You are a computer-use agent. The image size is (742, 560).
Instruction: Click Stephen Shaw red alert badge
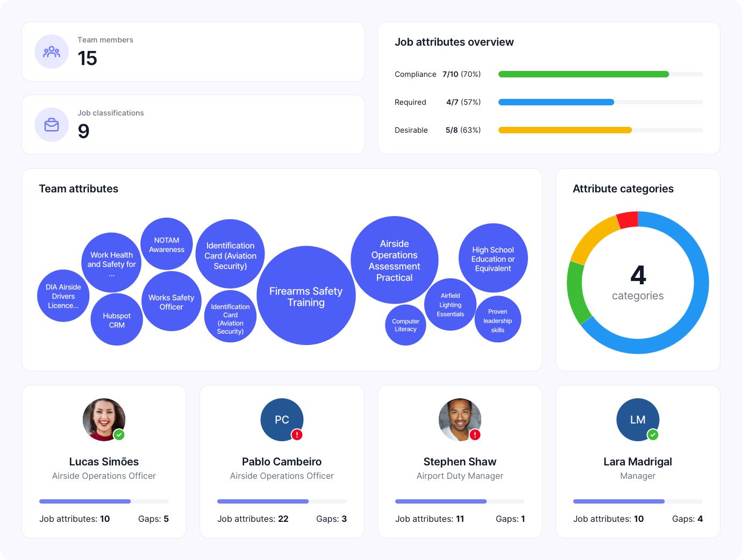coord(475,435)
